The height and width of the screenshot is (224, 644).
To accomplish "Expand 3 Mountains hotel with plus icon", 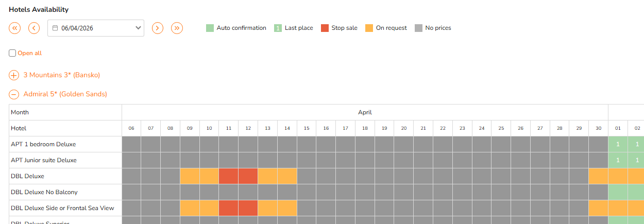I will (14, 75).
